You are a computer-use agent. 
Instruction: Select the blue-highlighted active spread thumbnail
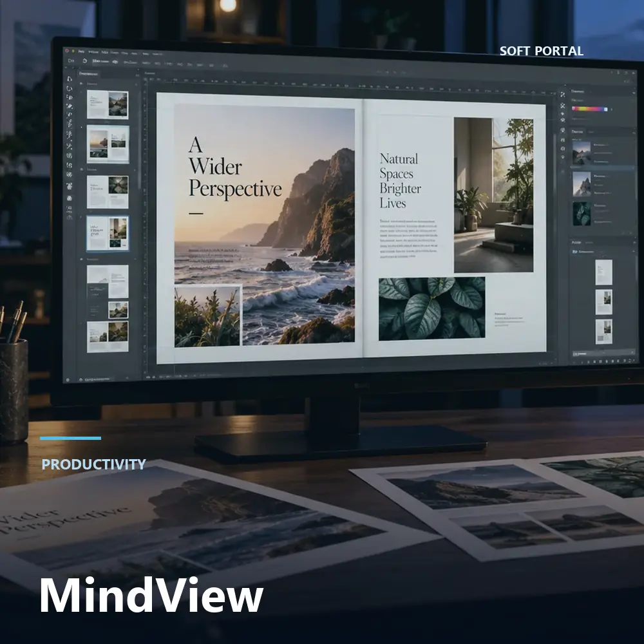pos(108,233)
